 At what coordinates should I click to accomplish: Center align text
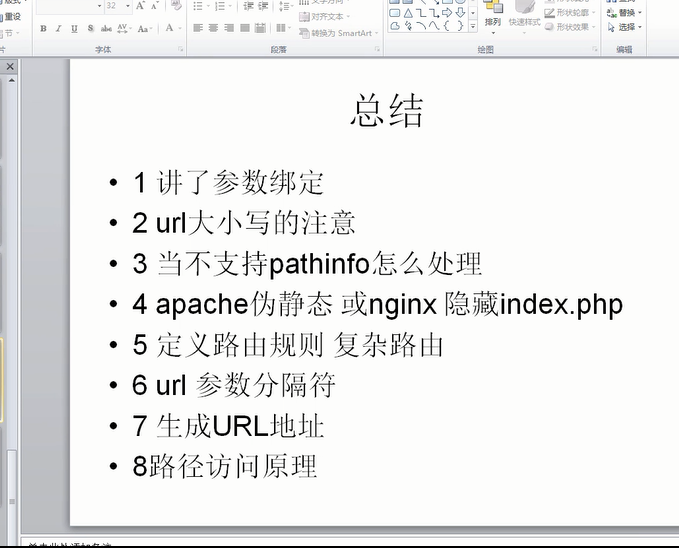click(213, 28)
